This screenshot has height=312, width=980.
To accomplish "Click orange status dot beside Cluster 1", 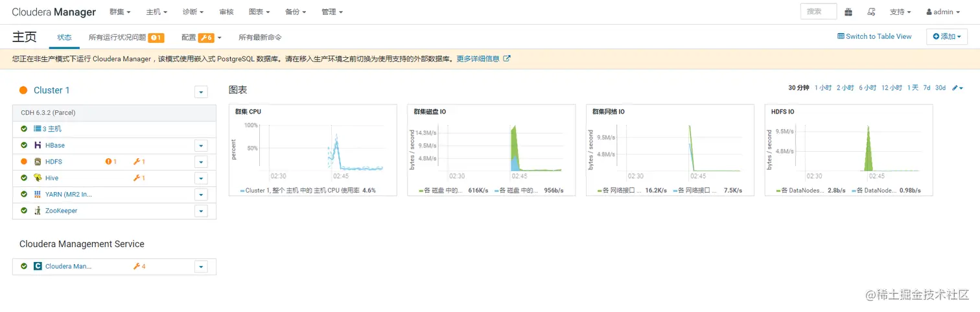I will (23, 90).
